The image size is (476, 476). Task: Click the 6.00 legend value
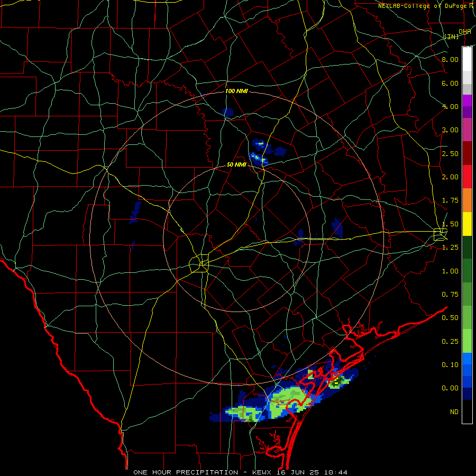450,83
